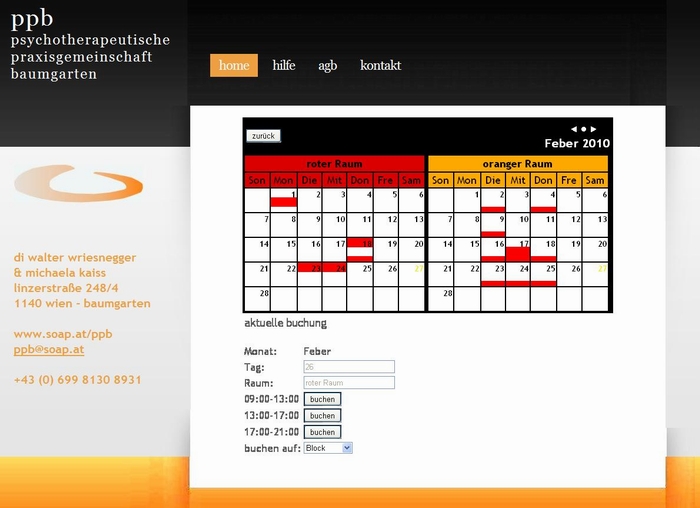Open the home menu item
Viewport: 700px width, 508px height.
pyautogui.click(x=234, y=65)
